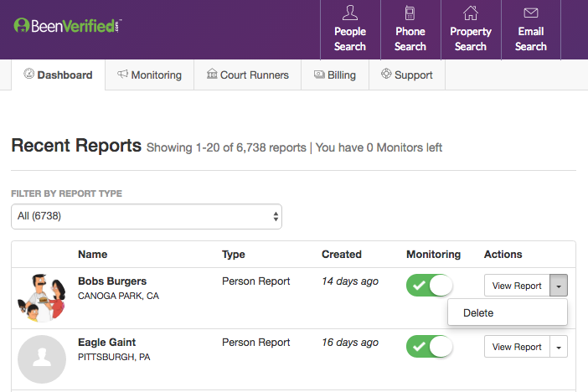
Task: Click the CANOGA PARK, CA location
Action: point(118,296)
